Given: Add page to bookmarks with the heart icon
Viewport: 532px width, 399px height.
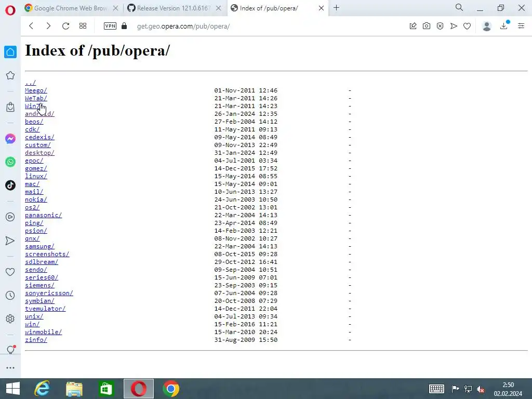Looking at the screenshot, I should (467, 26).
